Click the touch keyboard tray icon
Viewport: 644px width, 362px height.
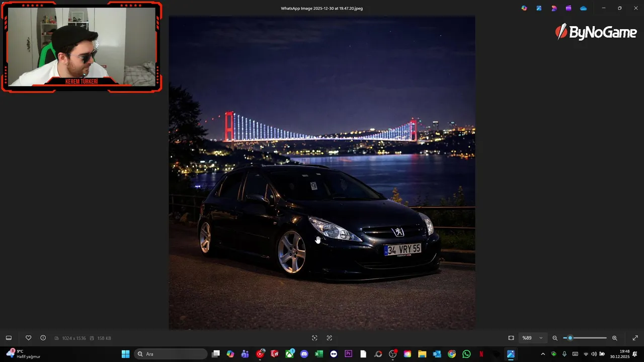click(575, 354)
